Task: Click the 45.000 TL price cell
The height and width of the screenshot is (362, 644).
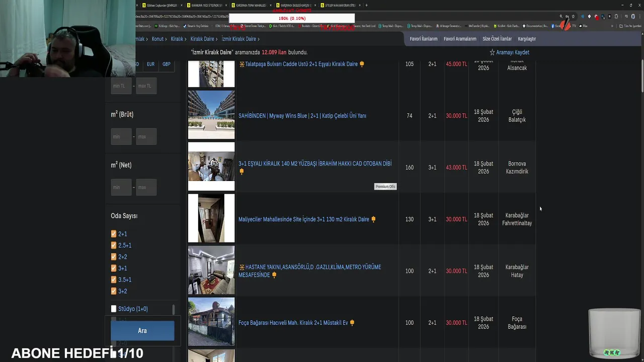Action: coord(456,64)
